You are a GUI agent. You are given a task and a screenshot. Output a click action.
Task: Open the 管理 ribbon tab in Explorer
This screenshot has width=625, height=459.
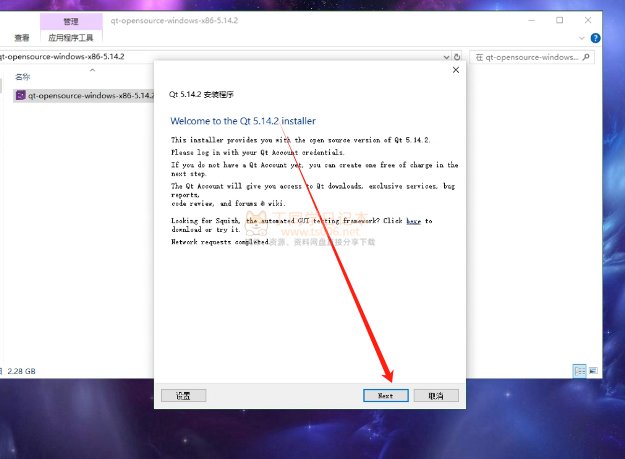pos(71,22)
